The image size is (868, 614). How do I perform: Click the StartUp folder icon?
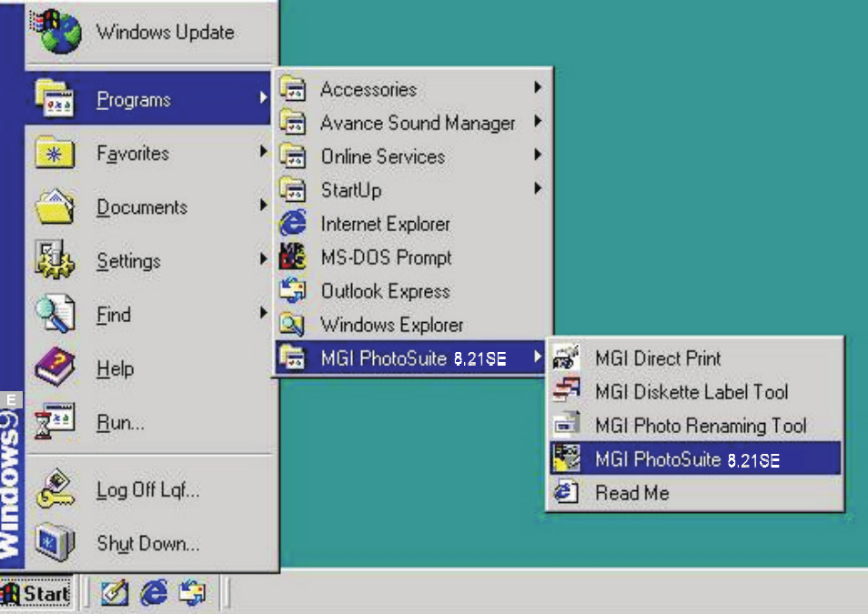click(x=293, y=190)
